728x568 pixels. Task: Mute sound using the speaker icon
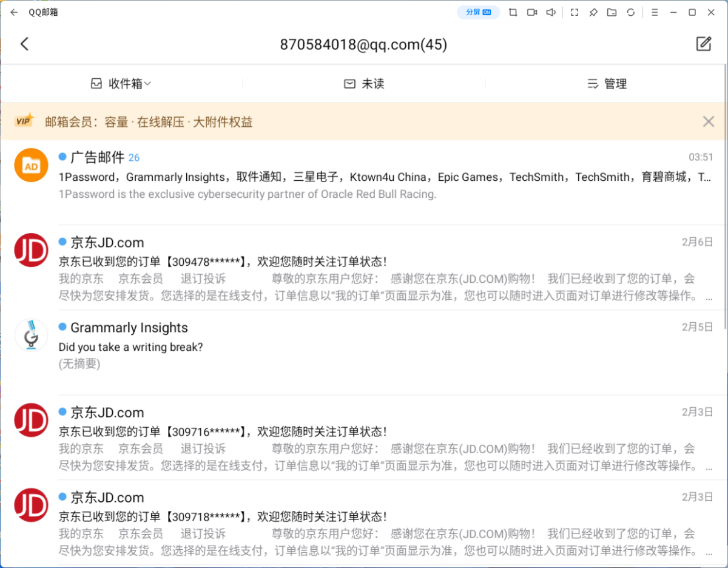click(551, 12)
